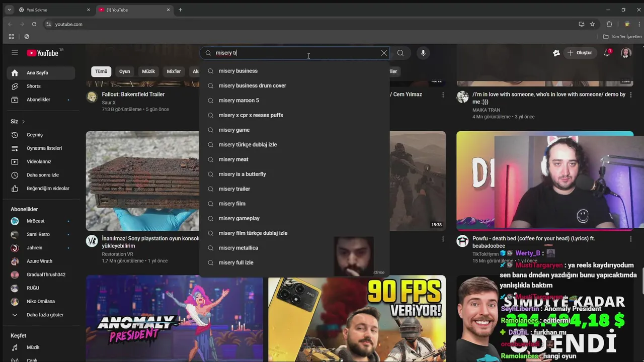Open Abonelikler in the sidebar

coord(41,100)
